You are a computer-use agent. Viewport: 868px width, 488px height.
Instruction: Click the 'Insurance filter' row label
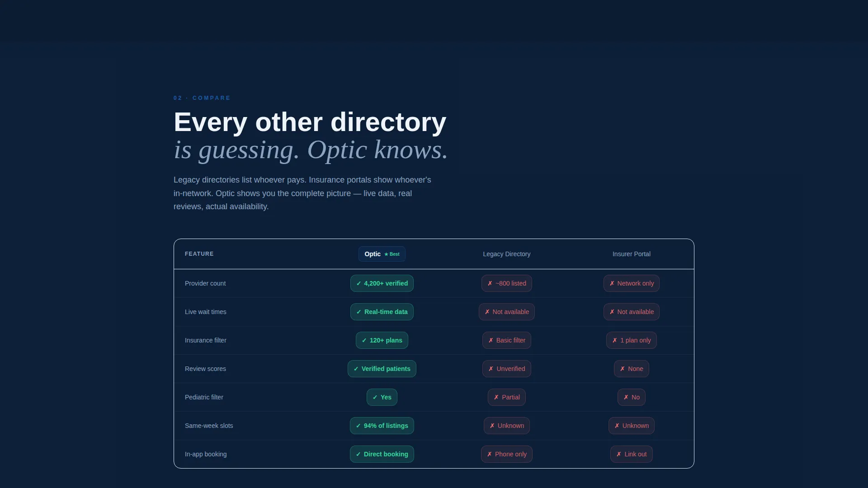pos(205,340)
